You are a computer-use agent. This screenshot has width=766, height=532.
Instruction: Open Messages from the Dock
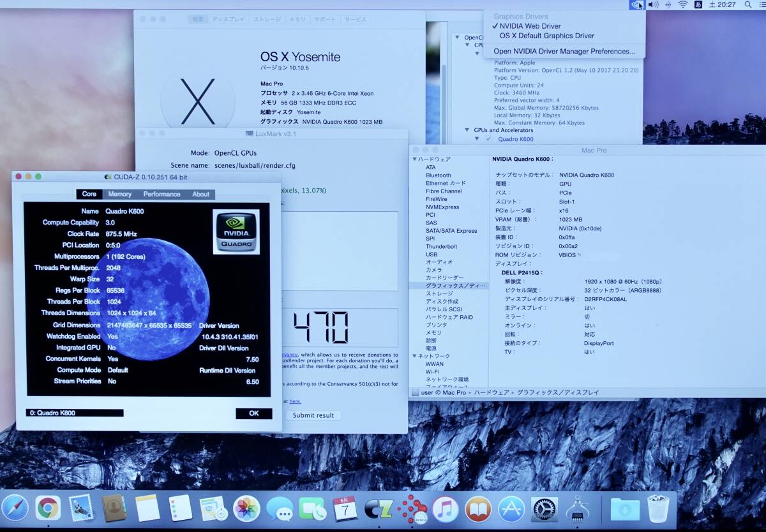pos(280,508)
